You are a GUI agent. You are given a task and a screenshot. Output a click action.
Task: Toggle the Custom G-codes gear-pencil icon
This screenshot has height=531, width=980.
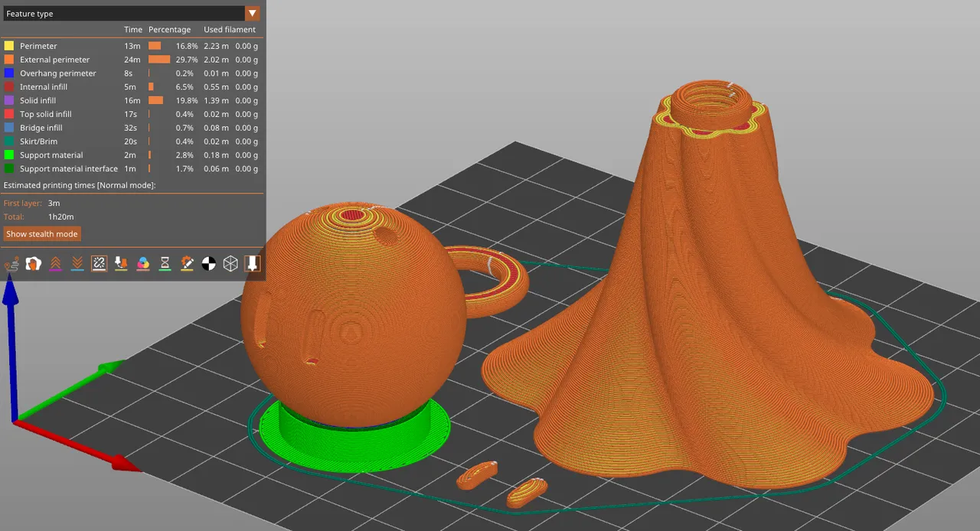click(x=187, y=264)
